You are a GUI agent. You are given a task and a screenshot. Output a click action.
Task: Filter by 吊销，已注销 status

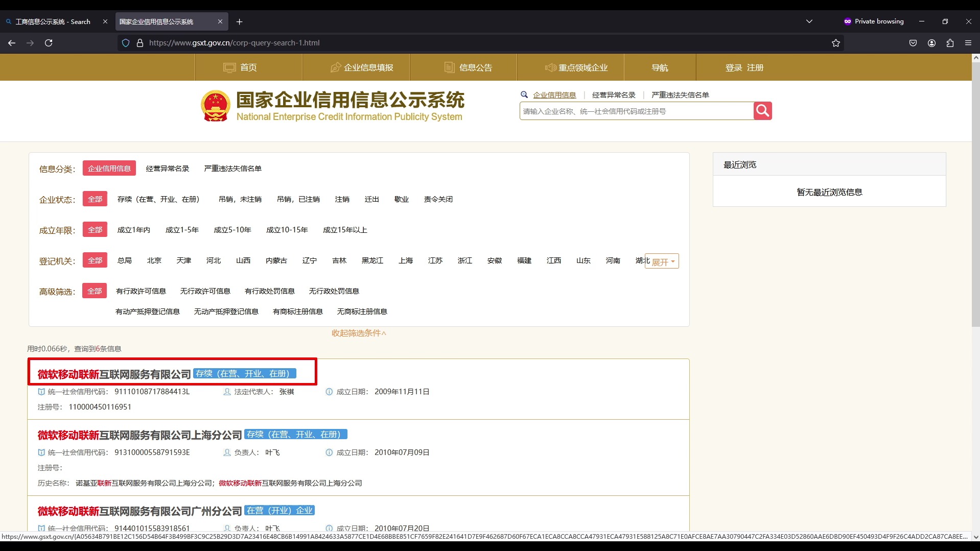click(x=298, y=199)
